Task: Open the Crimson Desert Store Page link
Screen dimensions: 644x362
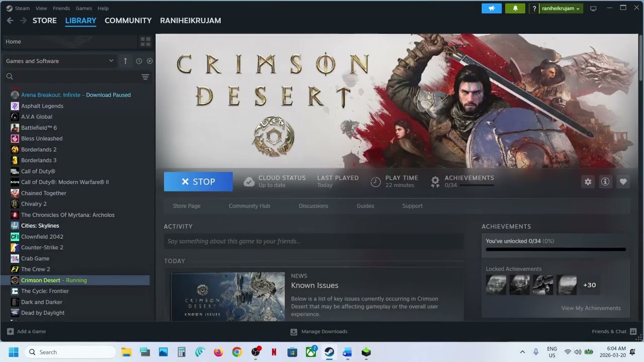Action: pos(187,206)
